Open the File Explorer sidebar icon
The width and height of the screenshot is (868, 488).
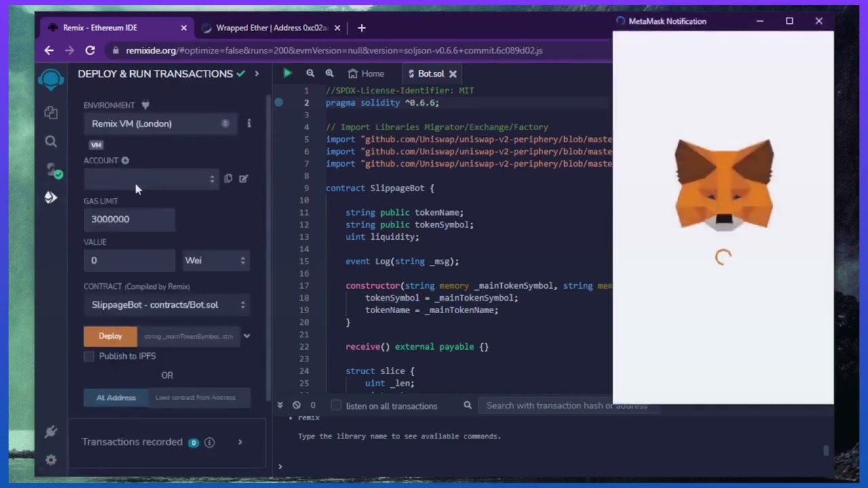coord(51,113)
